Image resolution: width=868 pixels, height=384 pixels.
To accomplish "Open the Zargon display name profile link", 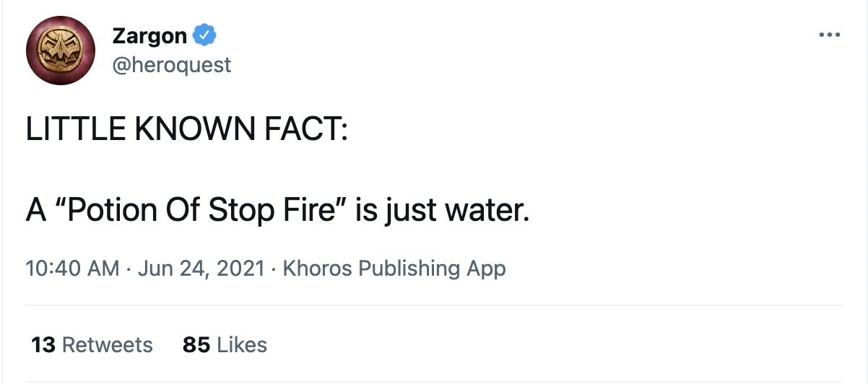I will point(149,35).
